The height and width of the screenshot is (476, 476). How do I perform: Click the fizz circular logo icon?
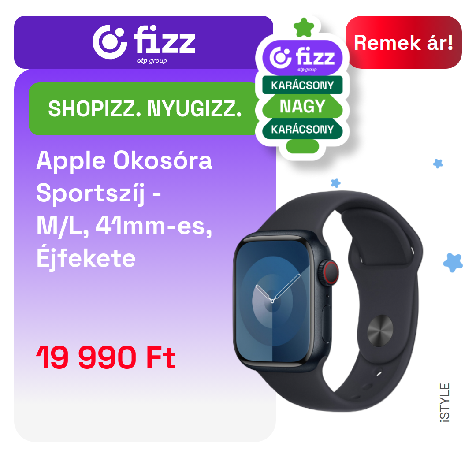pyautogui.click(x=110, y=42)
